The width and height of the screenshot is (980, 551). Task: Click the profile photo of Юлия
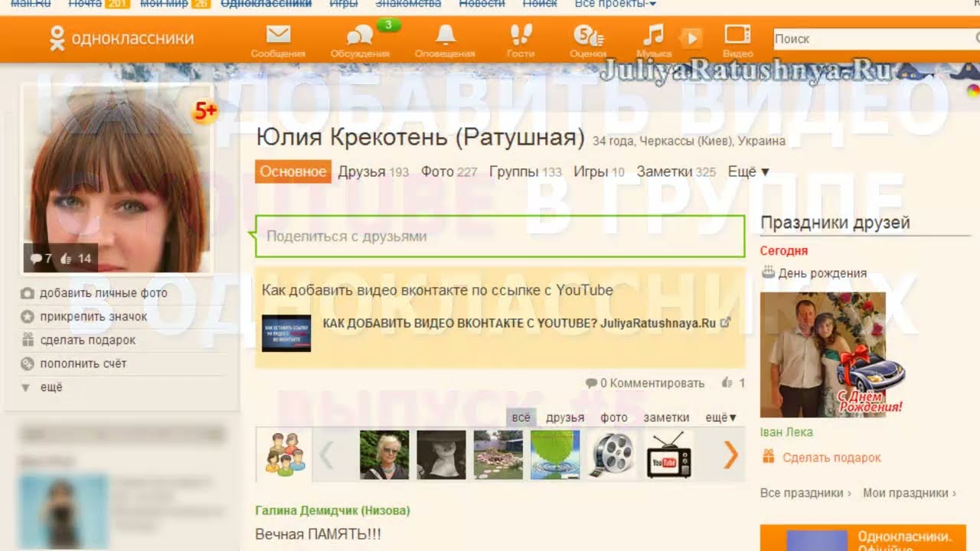116,178
